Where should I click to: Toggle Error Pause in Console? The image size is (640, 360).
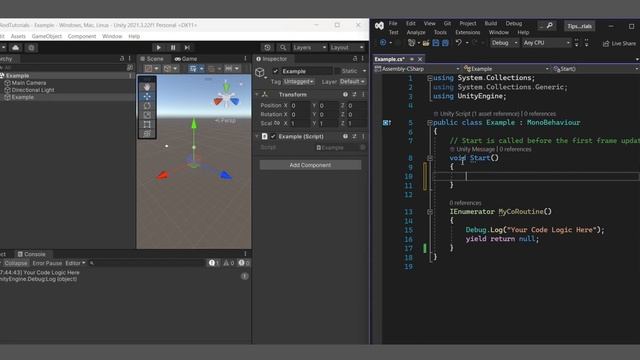(x=47, y=263)
